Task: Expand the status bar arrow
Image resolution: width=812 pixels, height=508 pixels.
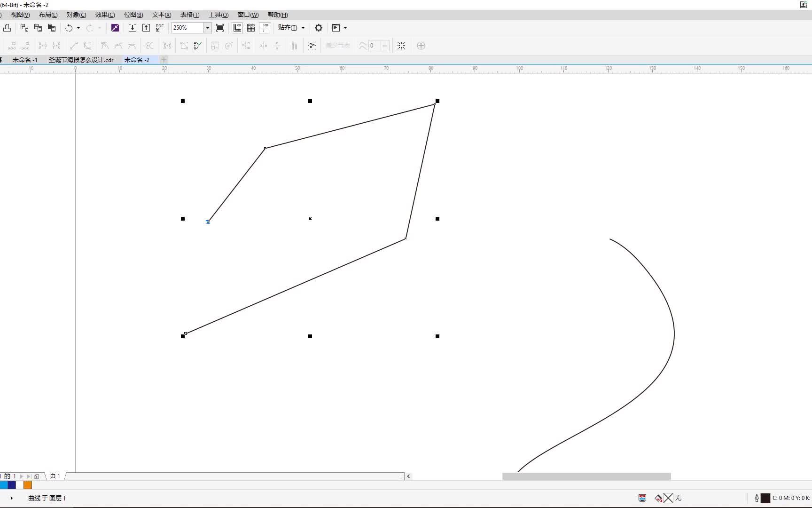Action: pos(12,498)
